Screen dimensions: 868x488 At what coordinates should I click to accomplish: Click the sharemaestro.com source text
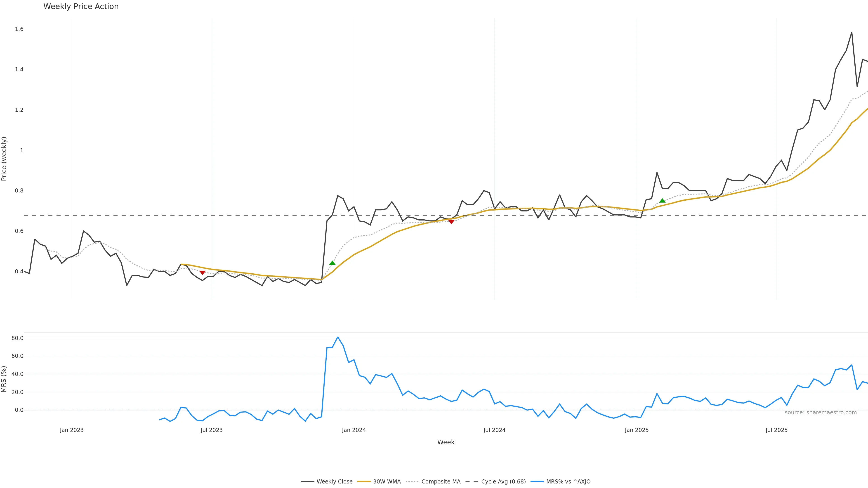click(x=821, y=413)
